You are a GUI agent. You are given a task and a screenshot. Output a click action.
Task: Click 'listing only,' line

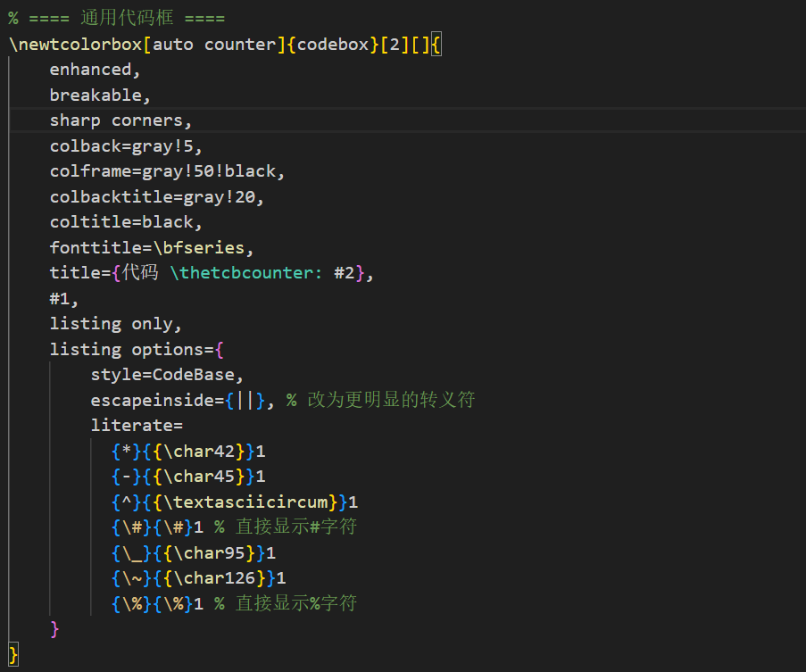tap(116, 324)
